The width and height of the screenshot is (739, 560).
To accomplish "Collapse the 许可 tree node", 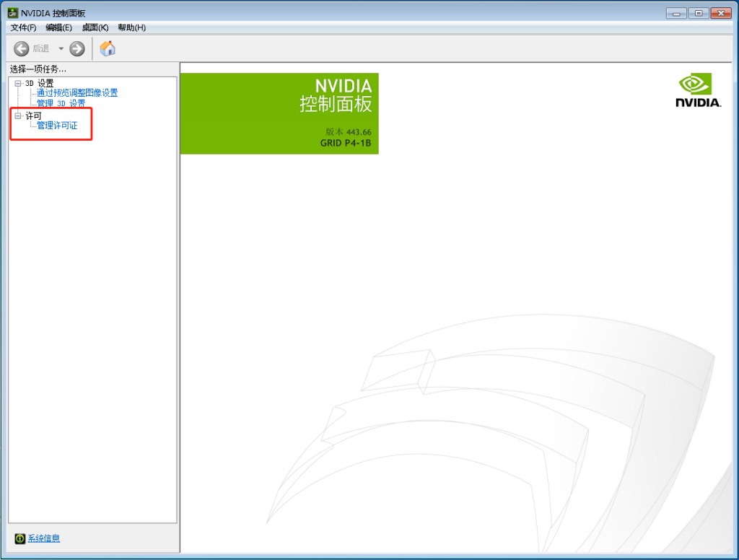I will [x=17, y=115].
